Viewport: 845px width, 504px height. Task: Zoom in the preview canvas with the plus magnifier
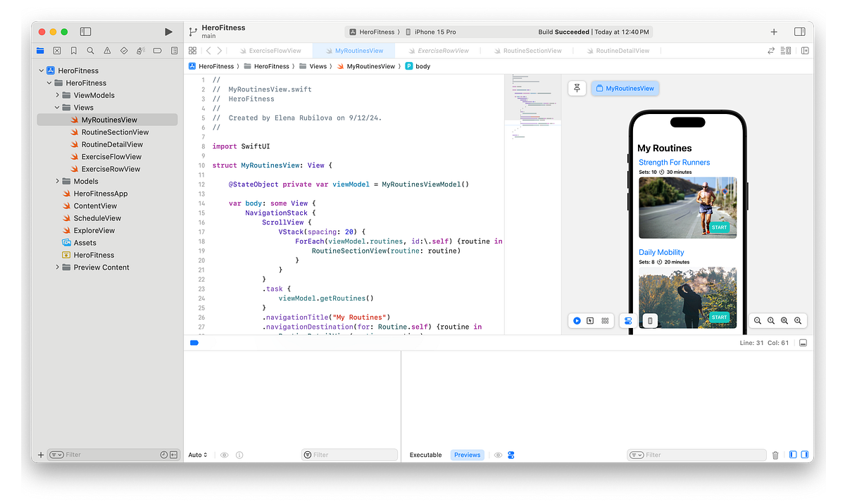(x=797, y=320)
